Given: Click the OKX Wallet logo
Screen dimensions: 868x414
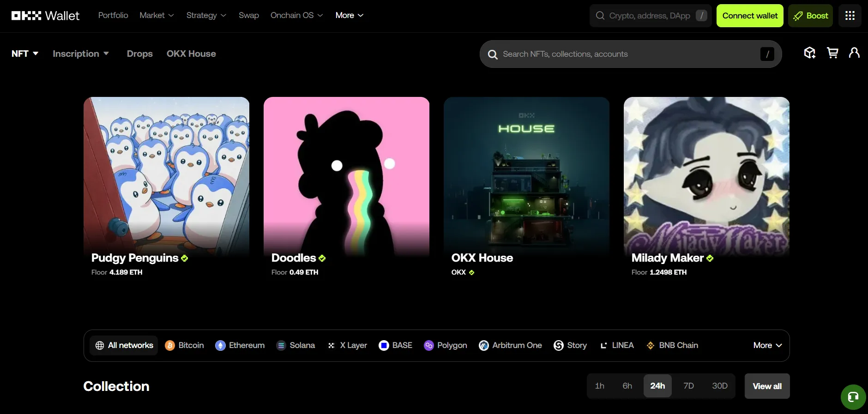Looking at the screenshot, I should click(45, 16).
